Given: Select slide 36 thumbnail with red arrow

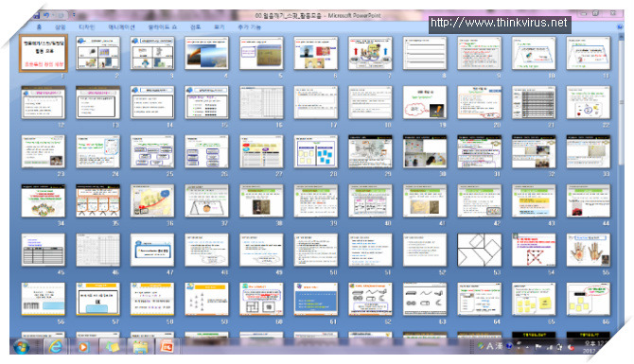Looking at the screenshot, I should coord(152,200).
